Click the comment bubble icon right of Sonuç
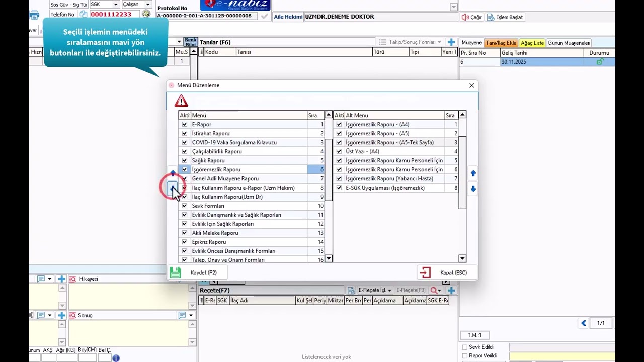This screenshot has height=362, width=644. 182,315
